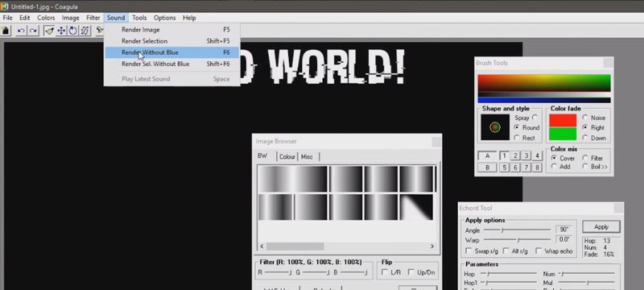Select the four-arrow move tool icon
Image resolution: width=644 pixels, height=290 pixels.
pos(61,31)
